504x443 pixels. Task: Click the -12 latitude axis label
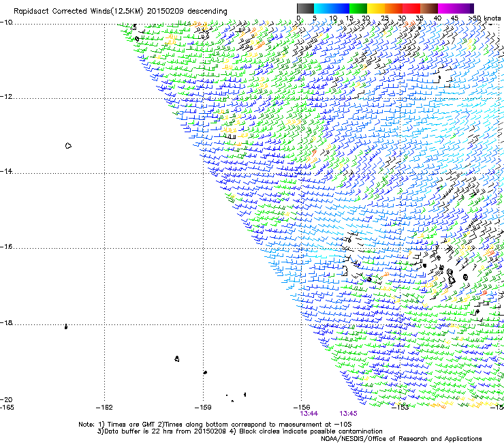click(6, 97)
